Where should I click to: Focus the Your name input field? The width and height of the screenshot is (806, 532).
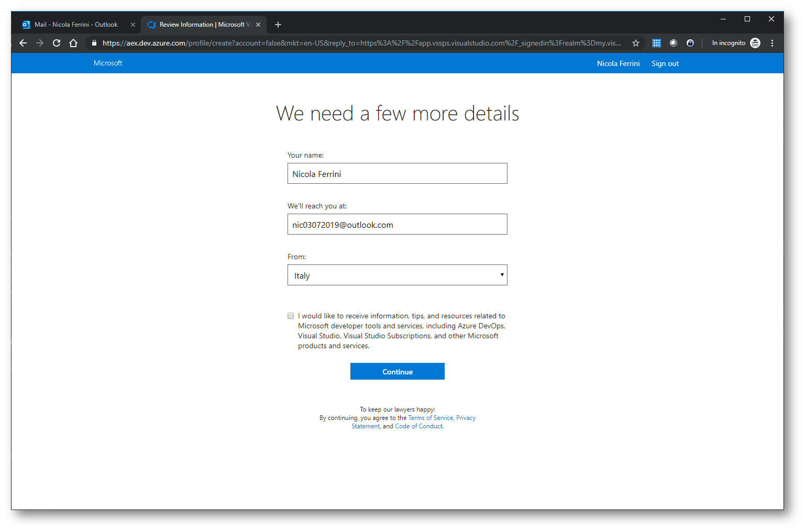398,173
